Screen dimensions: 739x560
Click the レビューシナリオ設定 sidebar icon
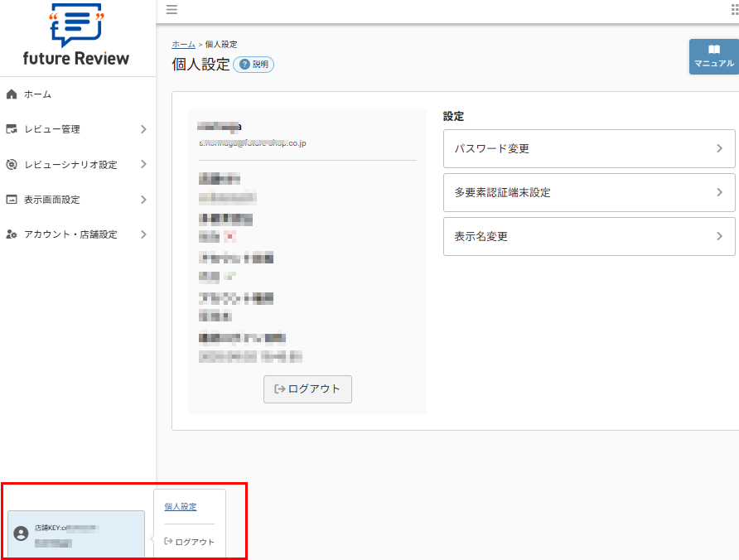tap(10, 164)
